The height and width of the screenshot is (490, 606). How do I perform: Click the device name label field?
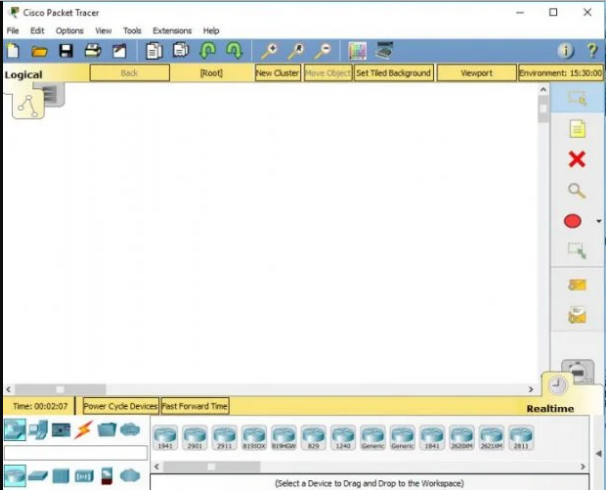(x=76, y=453)
